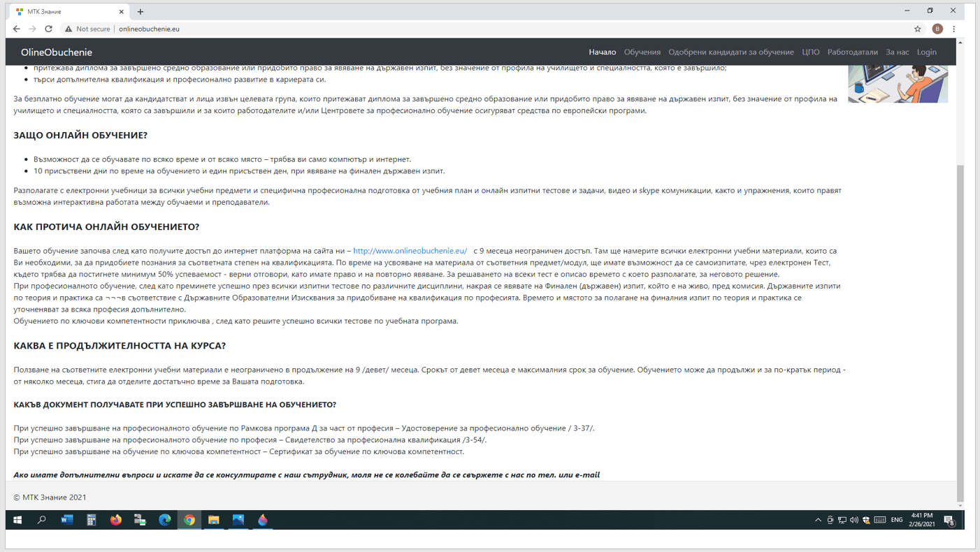Open the Windows Start menu
Image resolution: width=980 pixels, height=552 pixels.
click(17, 520)
